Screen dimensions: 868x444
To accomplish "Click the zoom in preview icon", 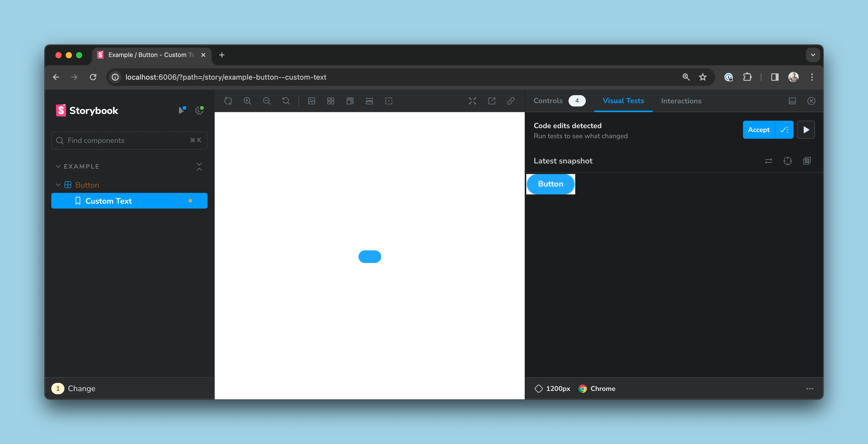I will click(x=247, y=101).
